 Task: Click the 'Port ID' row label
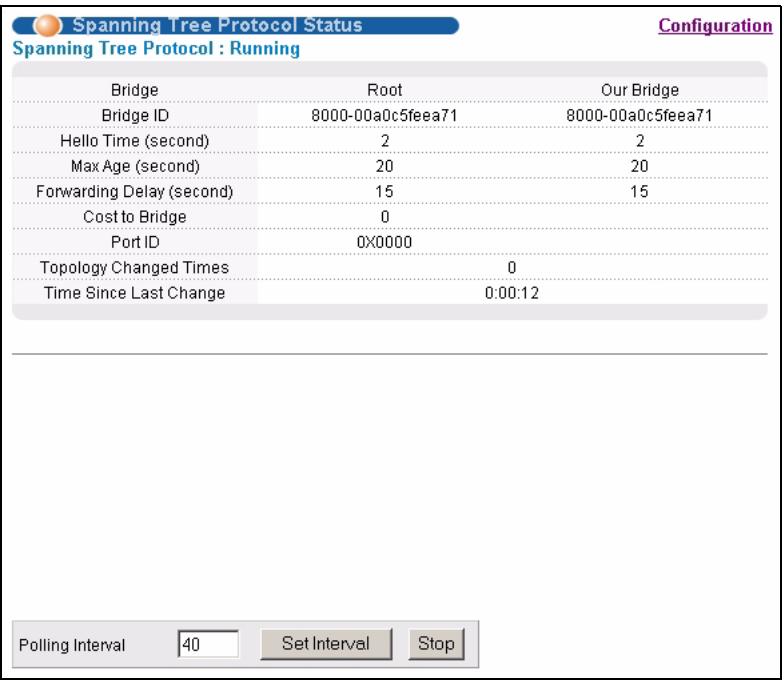pyautogui.click(x=135, y=242)
